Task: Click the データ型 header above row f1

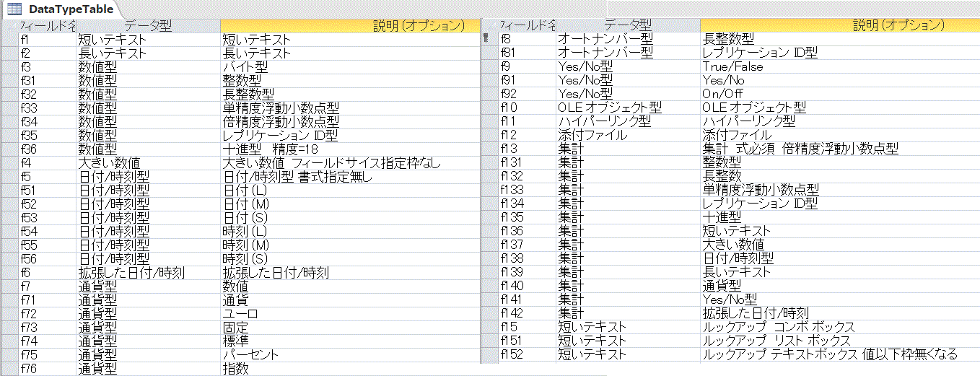Action: [x=149, y=25]
